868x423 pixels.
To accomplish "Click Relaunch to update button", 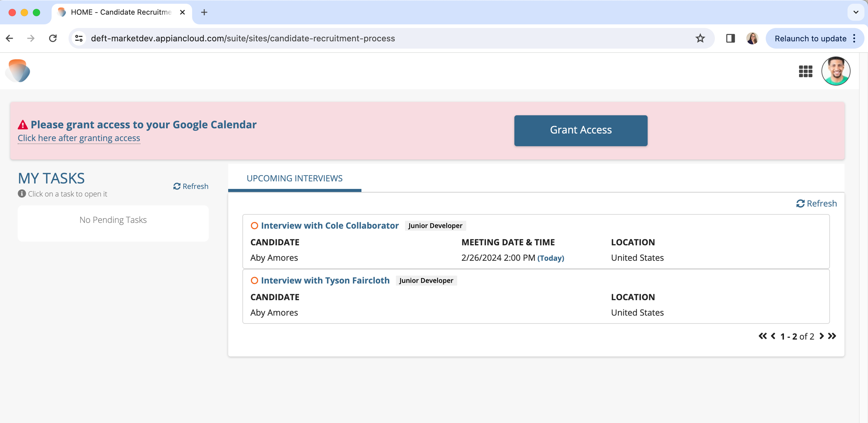I will pyautogui.click(x=810, y=38).
